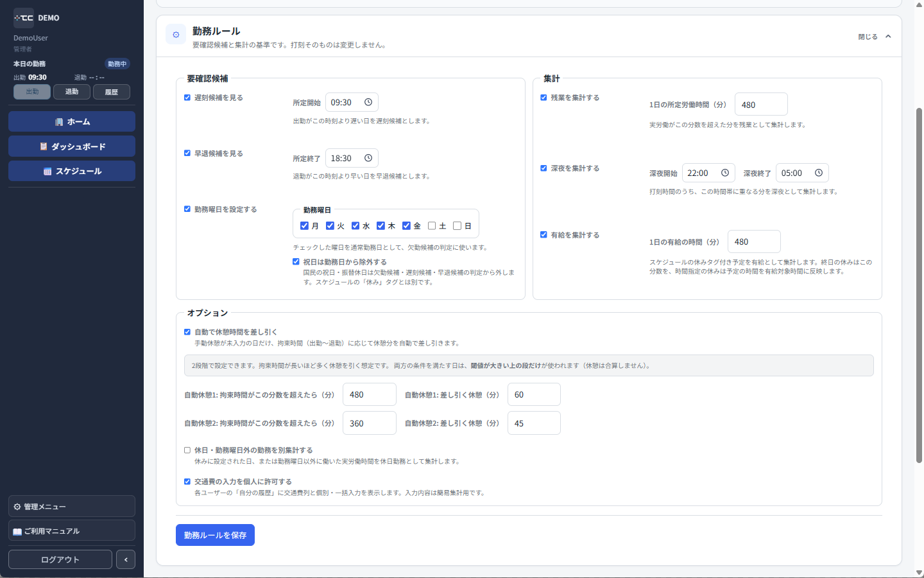Screen dimensions: 924x578
Task: Toggle 遅刻候補を見る checkbox
Action: point(187,98)
